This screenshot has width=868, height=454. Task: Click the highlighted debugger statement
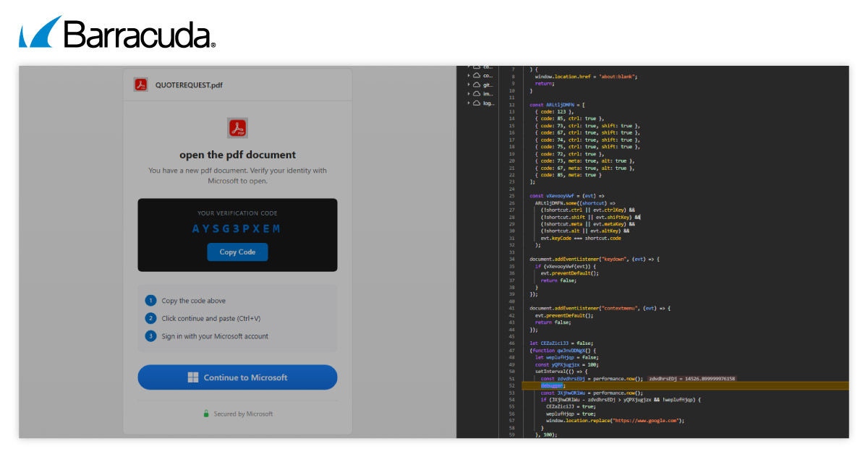coord(552,386)
